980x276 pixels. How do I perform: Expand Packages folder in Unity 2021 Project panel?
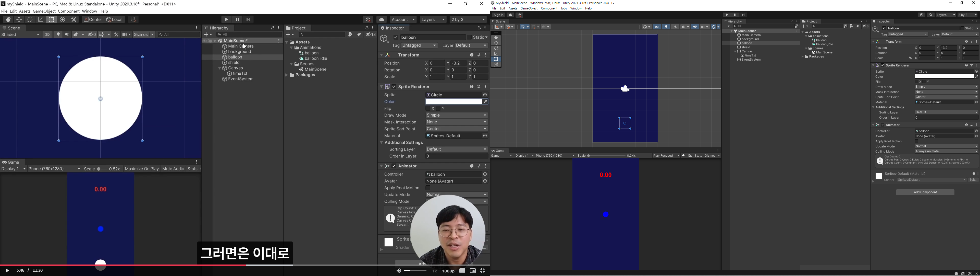coord(803,57)
